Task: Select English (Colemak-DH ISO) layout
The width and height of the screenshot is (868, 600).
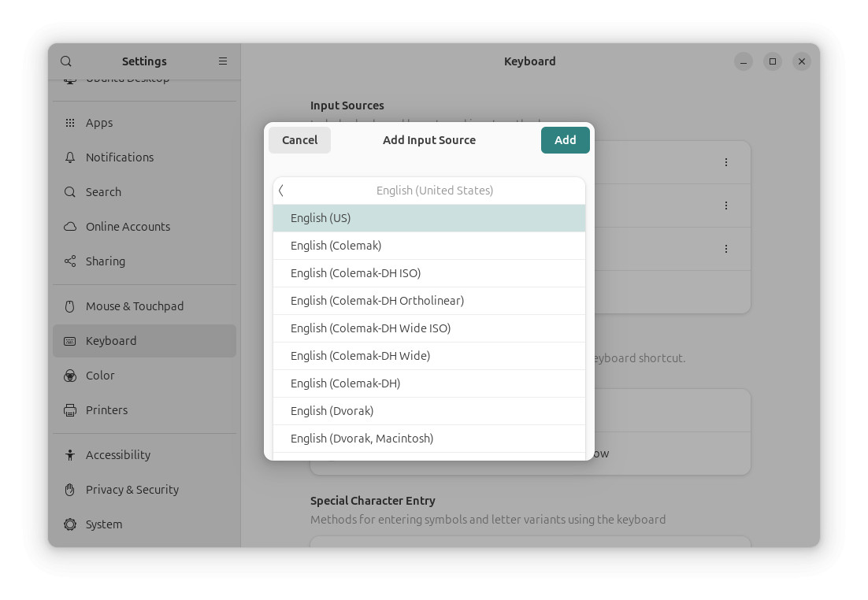Action: [x=429, y=273]
